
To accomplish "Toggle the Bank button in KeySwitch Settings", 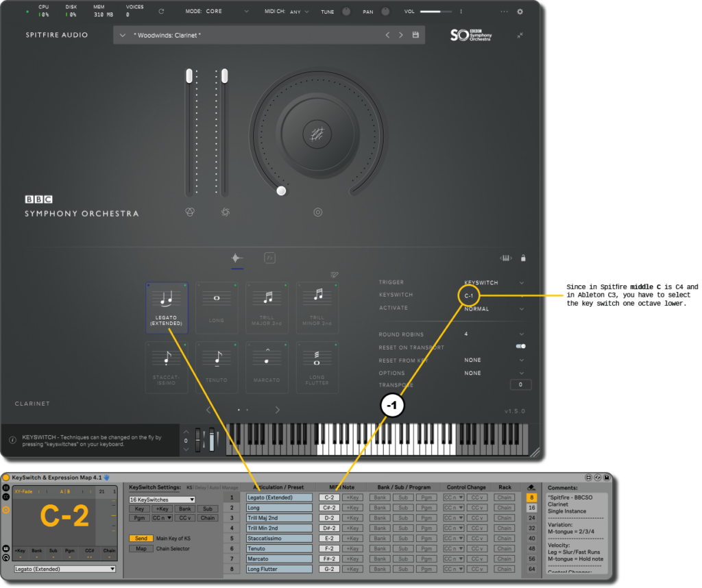I will click(185, 509).
